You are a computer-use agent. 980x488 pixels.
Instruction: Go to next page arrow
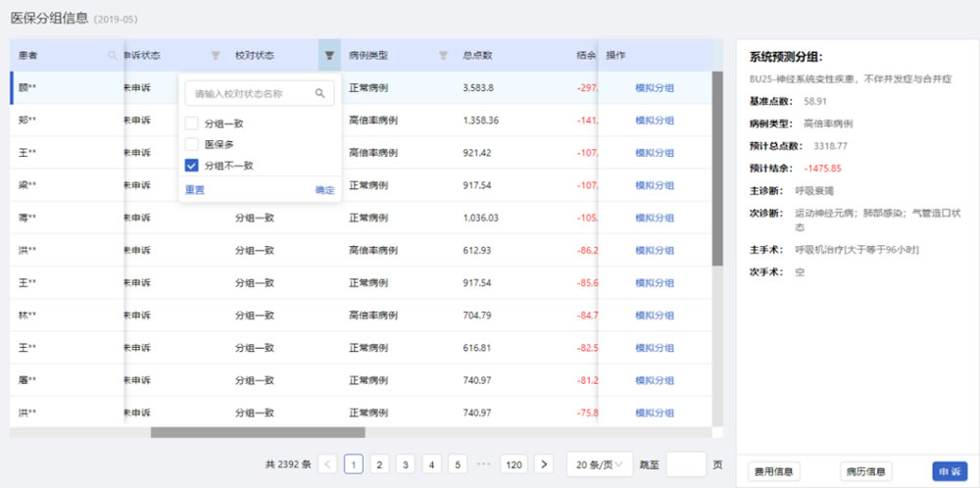pos(544,464)
